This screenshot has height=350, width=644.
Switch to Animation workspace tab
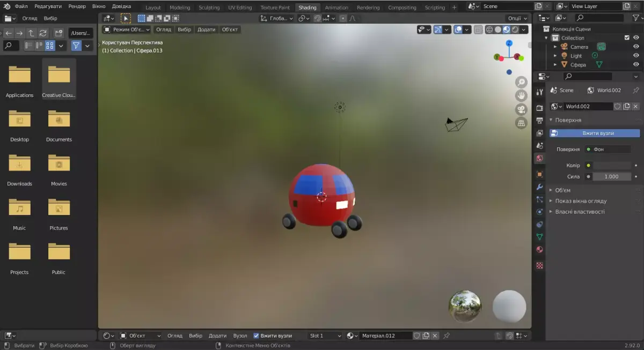(x=336, y=8)
